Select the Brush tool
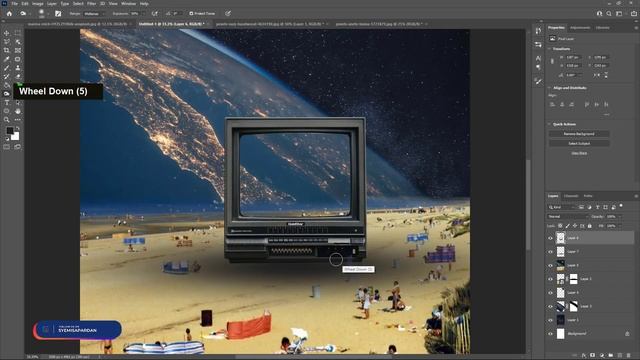Screen dimensions: 640x360 [7, 68]
